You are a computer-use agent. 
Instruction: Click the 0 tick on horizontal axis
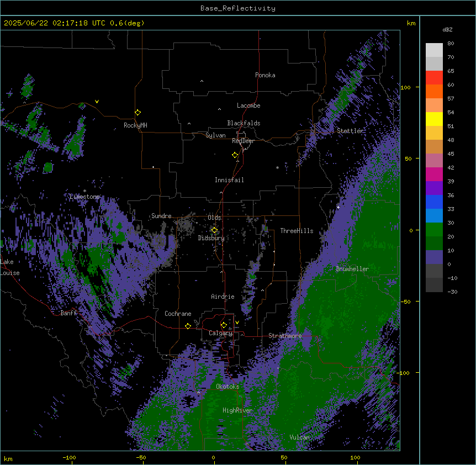pyautogui.click(x=213, y=457)
